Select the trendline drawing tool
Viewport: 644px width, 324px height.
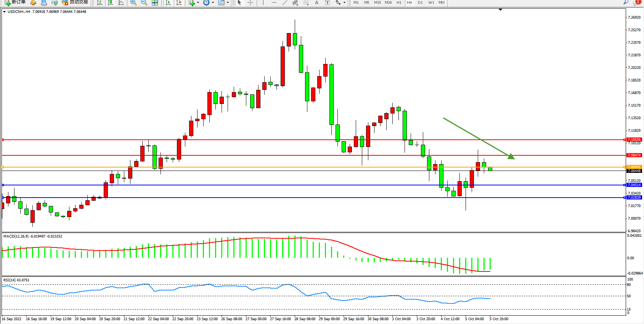(285, 3)
